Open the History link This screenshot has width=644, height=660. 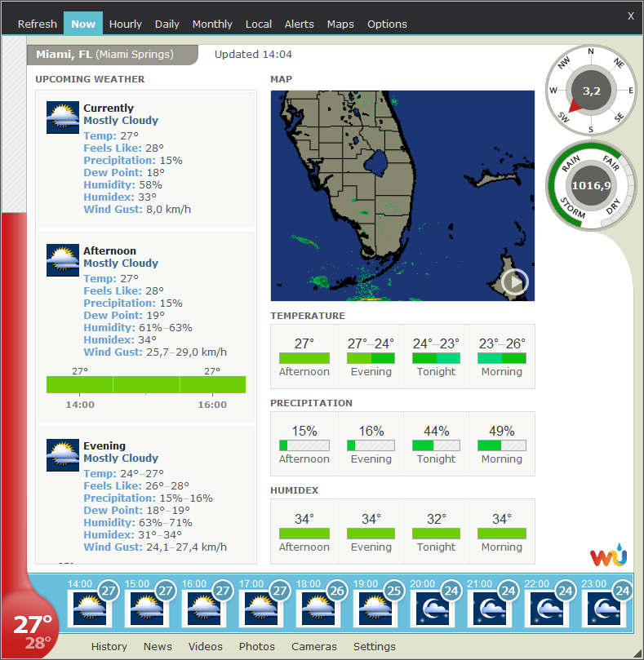point(109,646)
